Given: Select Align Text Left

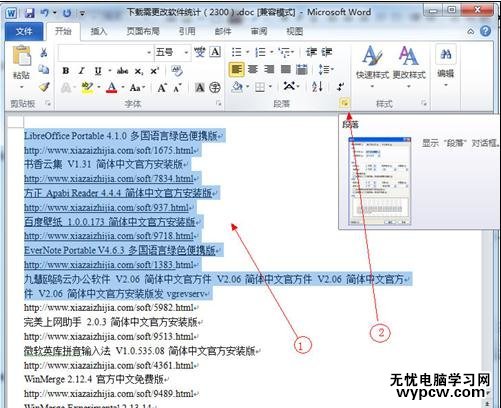Looking at the screenshot, I should click(237, 69).
